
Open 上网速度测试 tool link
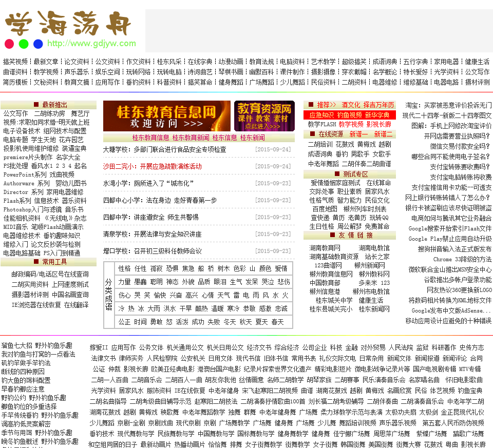[x=70, y=285]
